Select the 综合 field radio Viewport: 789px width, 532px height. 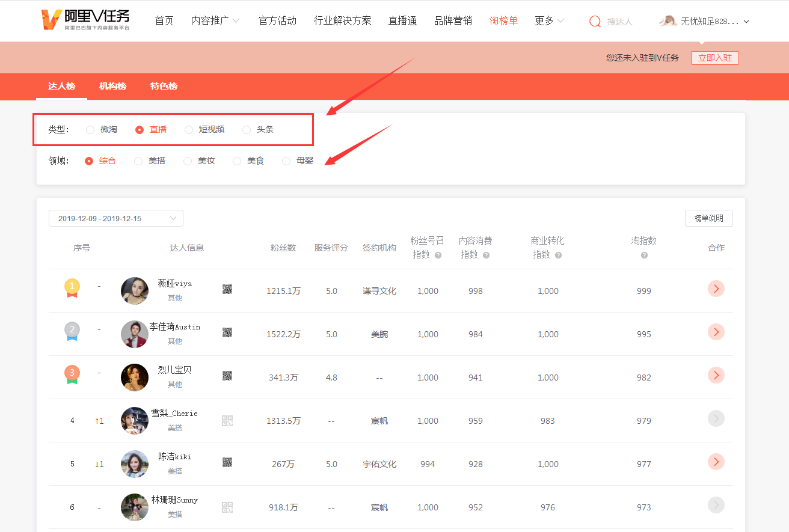(x=89, y=161)
